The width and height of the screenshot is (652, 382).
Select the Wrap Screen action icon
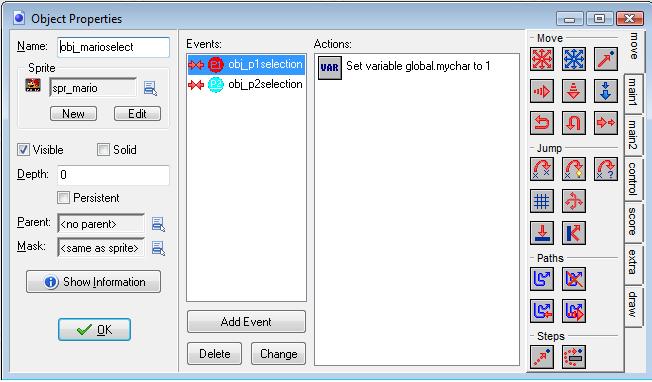pos(574,201)
